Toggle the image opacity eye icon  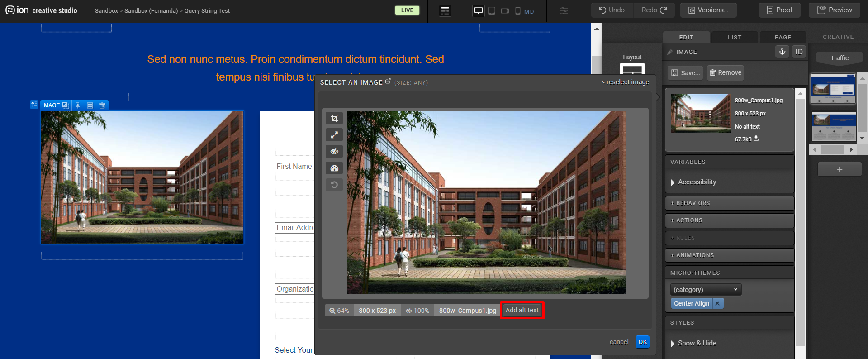click(334, 152)
